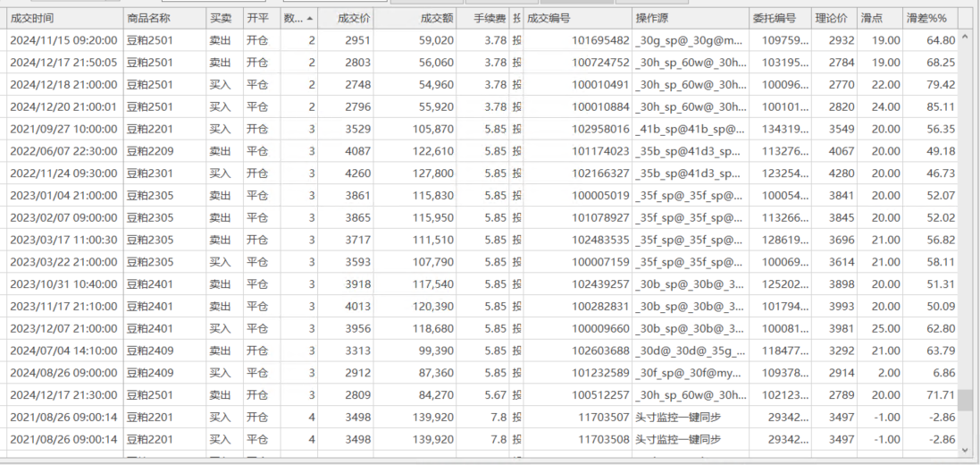Toggle the sort arrow on the 数 column header
Screen dimensions: 980x465
click(310, 19)
